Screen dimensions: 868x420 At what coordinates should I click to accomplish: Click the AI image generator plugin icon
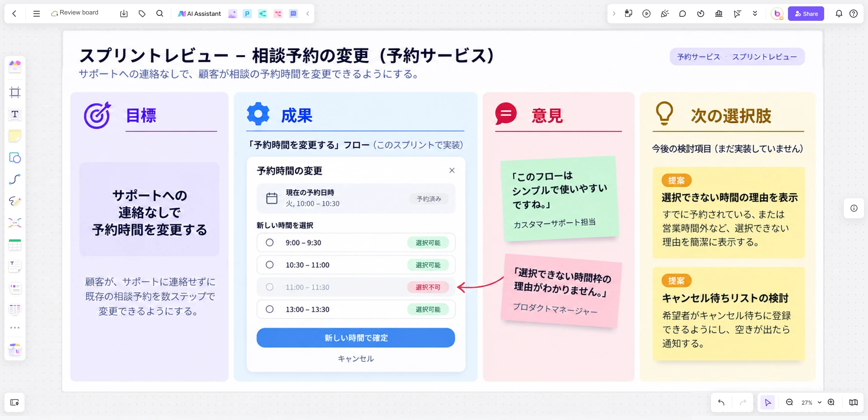(x=232, y=14)
